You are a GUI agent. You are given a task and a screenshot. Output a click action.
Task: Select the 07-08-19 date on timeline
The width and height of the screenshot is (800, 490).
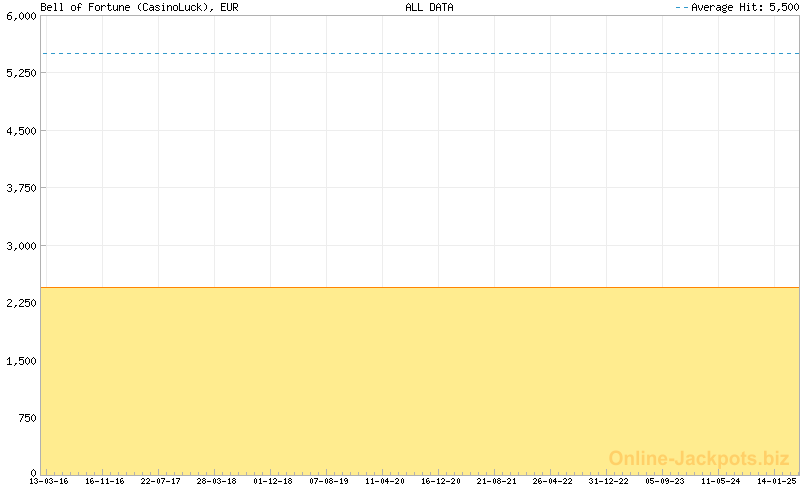click(x=329, y=481)
